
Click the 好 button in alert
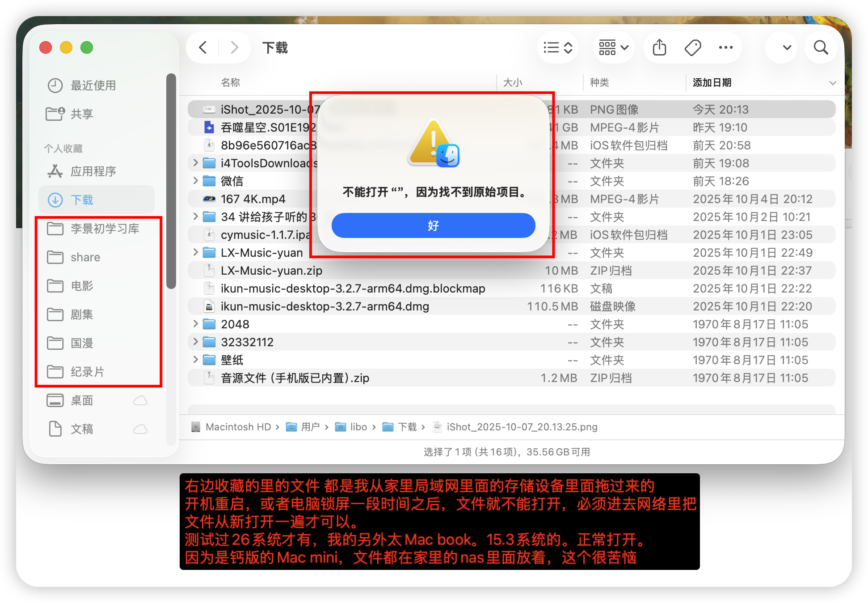tap(433, 225)
